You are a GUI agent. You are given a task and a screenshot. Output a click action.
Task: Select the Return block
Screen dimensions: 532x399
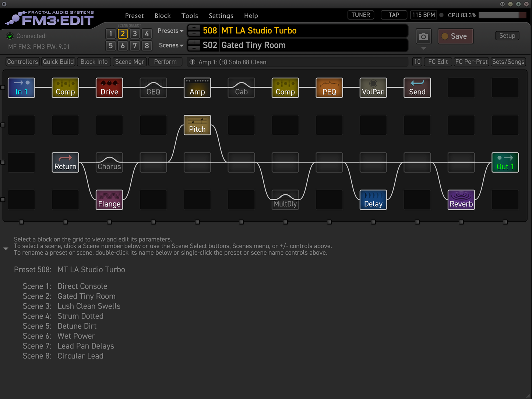click(x=65, y=162)
